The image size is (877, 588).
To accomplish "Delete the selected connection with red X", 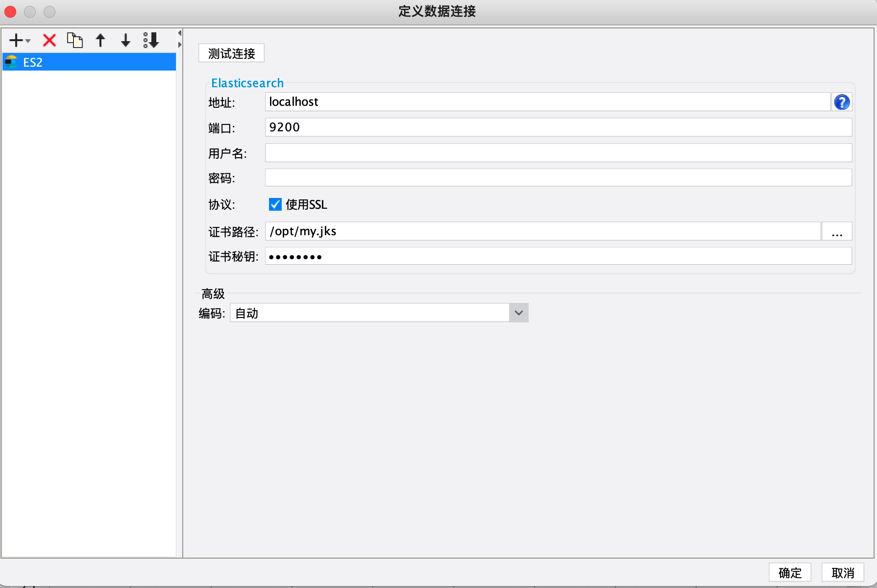I will click(x=49, y=40).
